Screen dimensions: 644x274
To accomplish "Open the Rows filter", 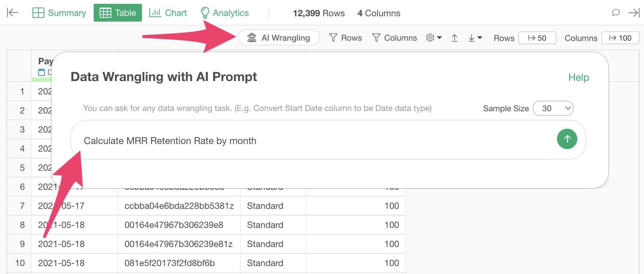I will [x=345, y=38].
